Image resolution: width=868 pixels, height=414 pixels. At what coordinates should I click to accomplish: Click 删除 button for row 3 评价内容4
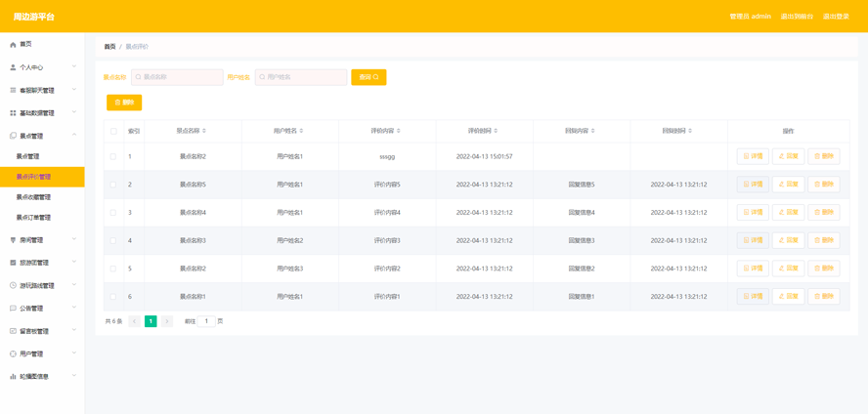click(824, 212)
